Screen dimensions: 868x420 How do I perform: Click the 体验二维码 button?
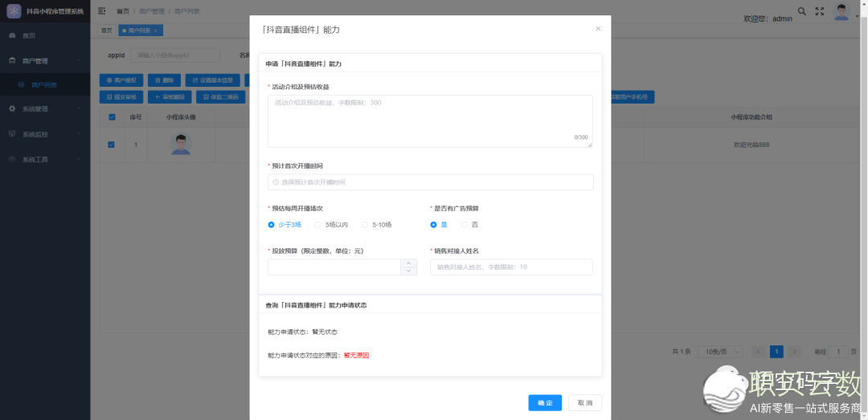(x=221, y=97)
